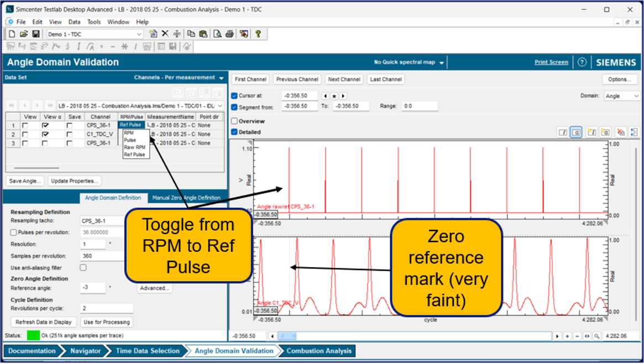Click the blue arrows display layout icon
Image resolution: width=644 pixels, height=364 pixels.
634,132
